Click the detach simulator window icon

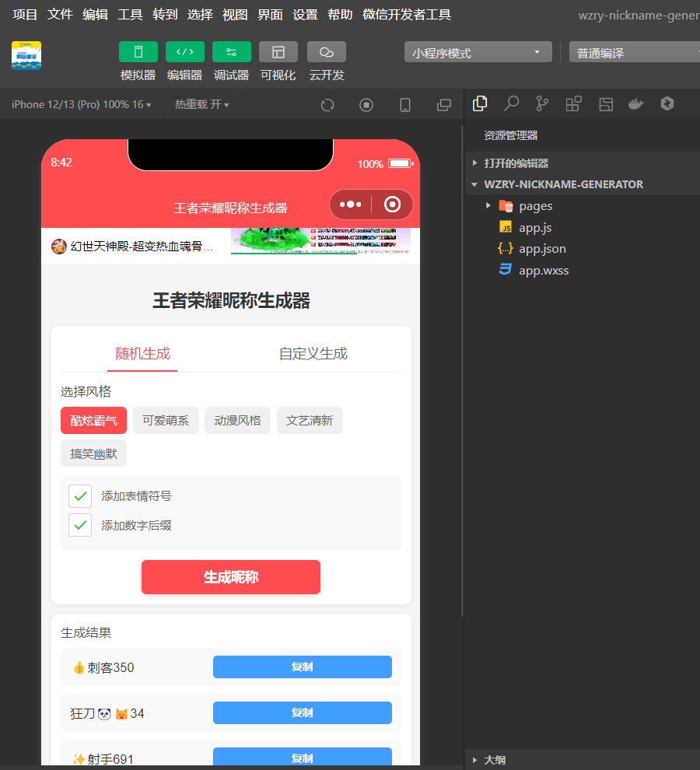(x=444, y=105)
